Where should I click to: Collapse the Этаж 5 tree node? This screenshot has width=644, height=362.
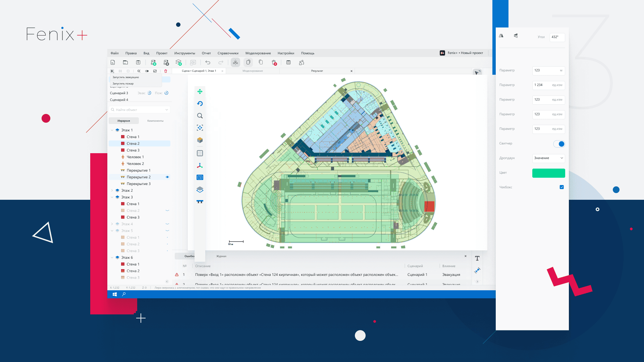[112, 231]
